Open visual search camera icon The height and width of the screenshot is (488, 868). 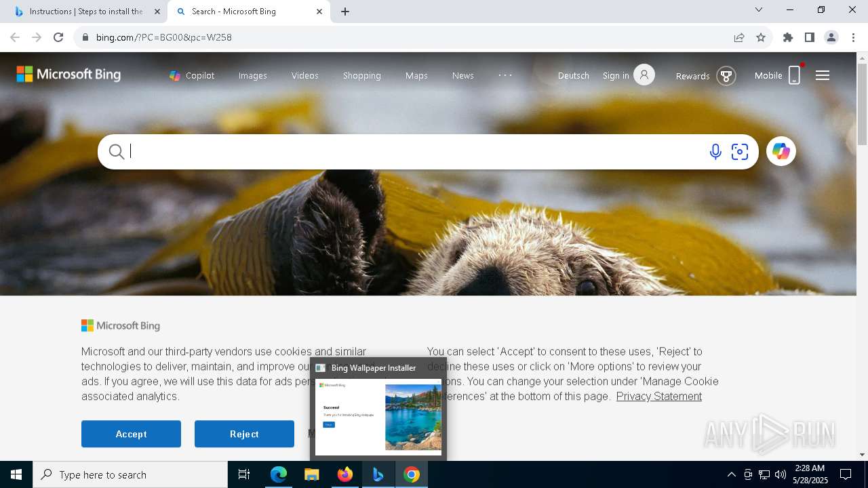click(x=740, y=152)
